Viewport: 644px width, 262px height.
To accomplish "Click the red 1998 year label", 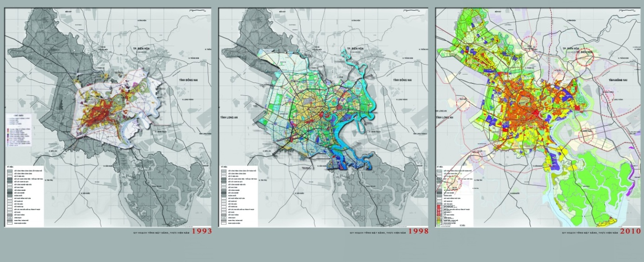I will [x=418, y=231].
